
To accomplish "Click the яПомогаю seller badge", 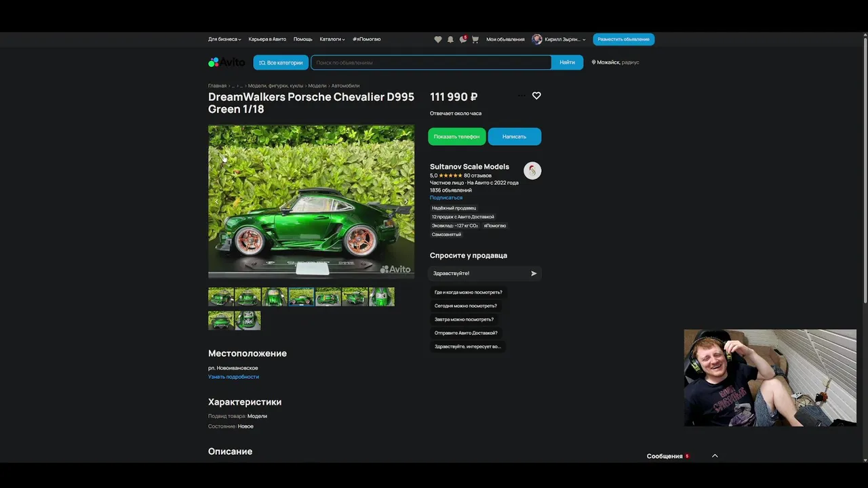I will 495,226.
